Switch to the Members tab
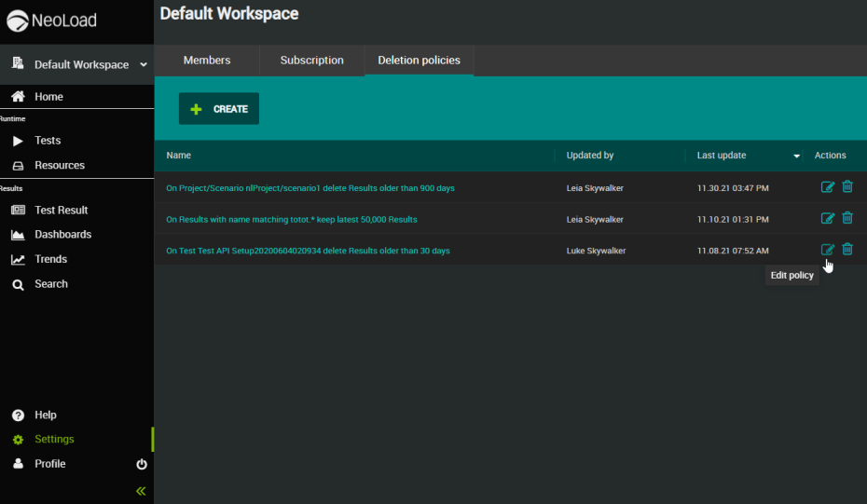 click(x=207, y=61)
